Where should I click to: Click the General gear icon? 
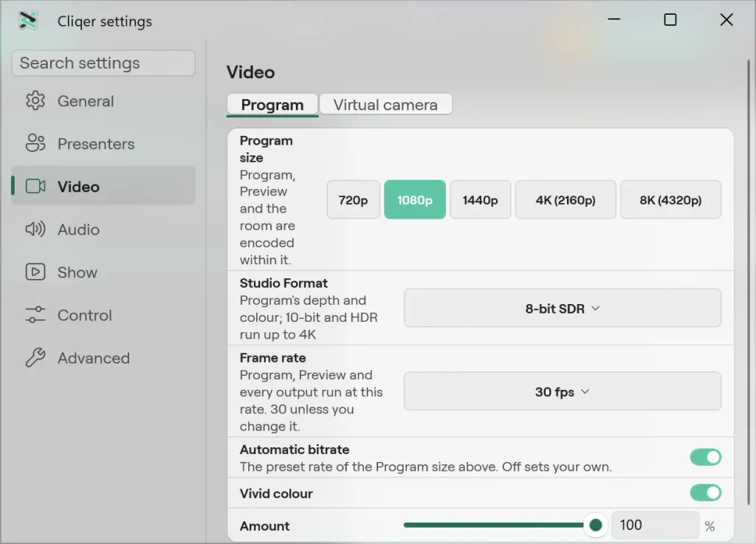point(35,101)
